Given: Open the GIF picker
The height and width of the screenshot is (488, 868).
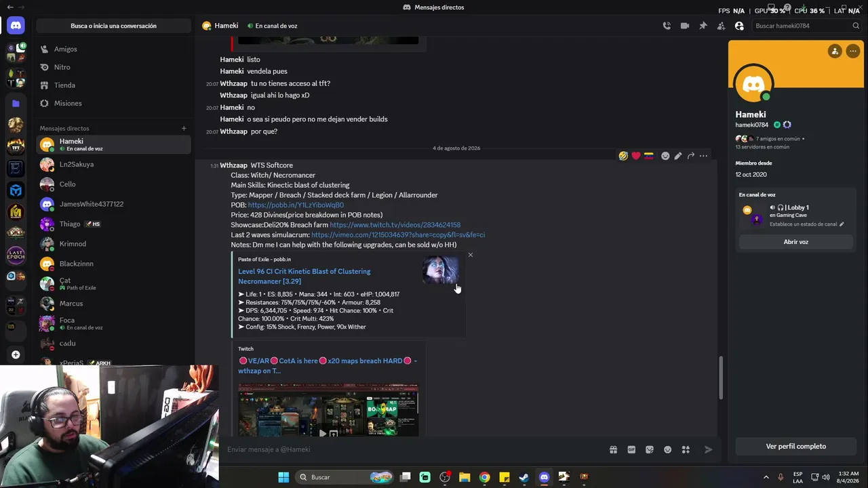Looking at the screenshot, I should tap(631, 449).
